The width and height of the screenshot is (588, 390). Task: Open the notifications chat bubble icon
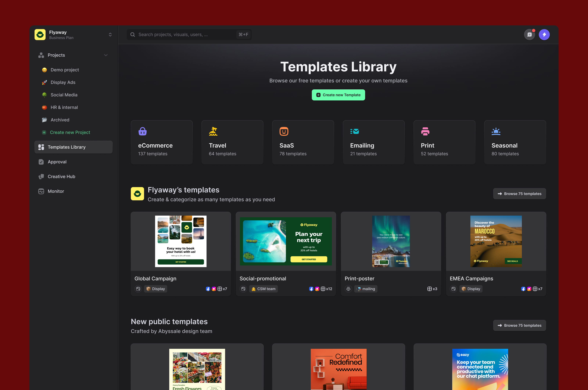[x=530, y=34]
